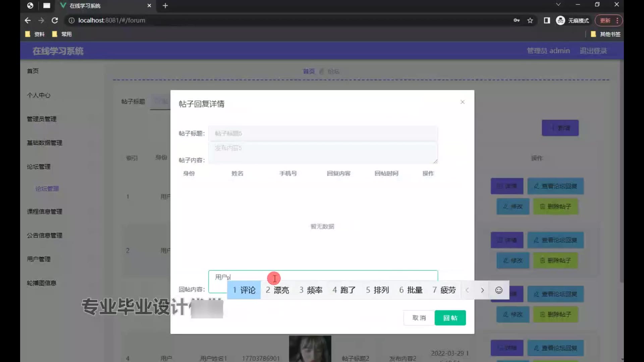
Task: Open the password key icon in address bar
Action: pos(517,20)
